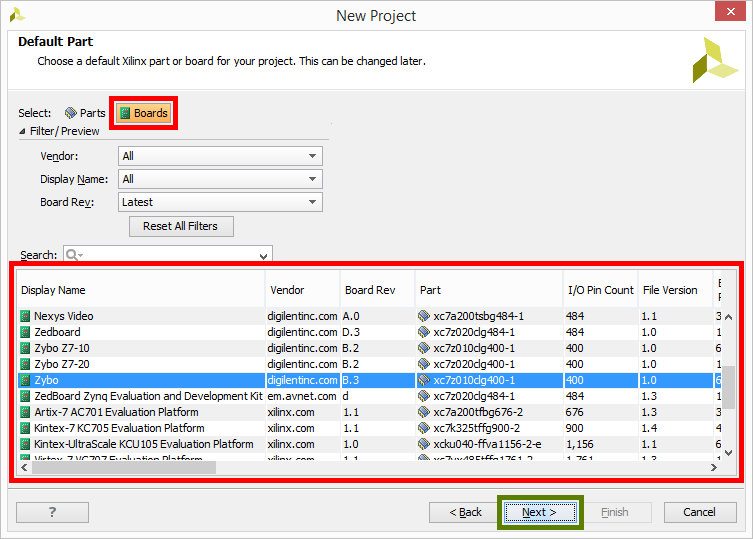The width and height of the screenshot is (753, 539).
Task: Select the Zybo Z7-20 board icon
Action: pos(25,364)
